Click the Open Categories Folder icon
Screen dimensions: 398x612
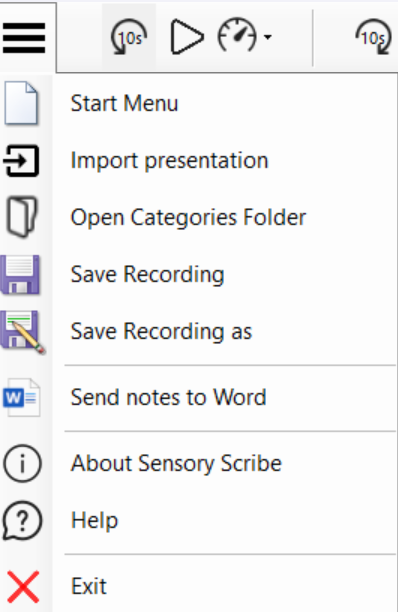(x=22, y=217)
